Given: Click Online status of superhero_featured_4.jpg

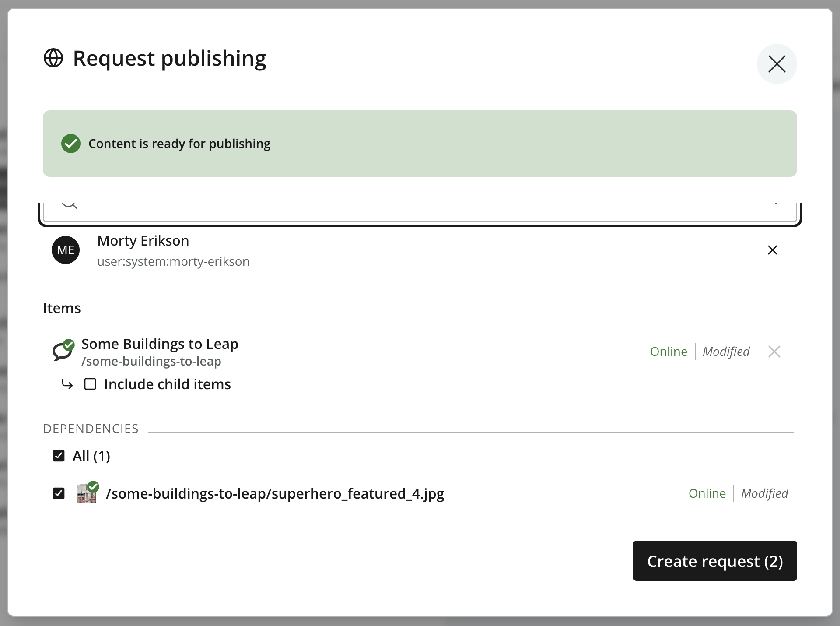Looking at the screenshot, I should tap(707, 493).
